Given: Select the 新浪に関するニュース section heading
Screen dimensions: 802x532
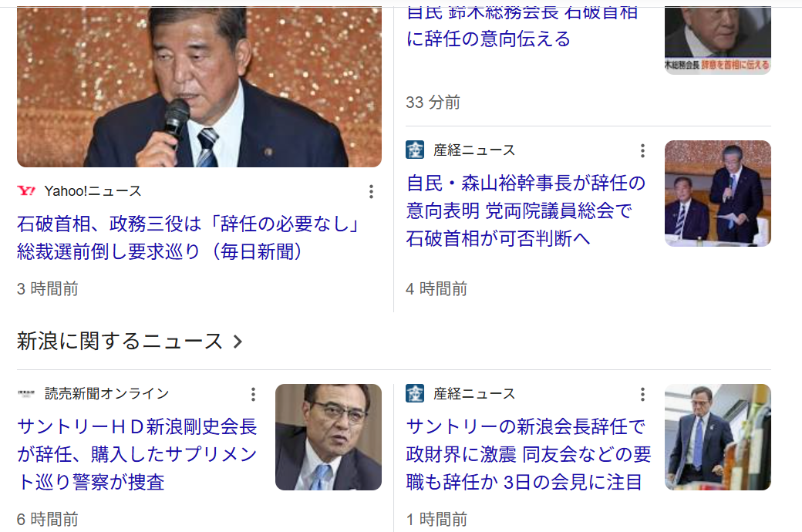Looking at the screenshot, I should click(x=120, y=342).
